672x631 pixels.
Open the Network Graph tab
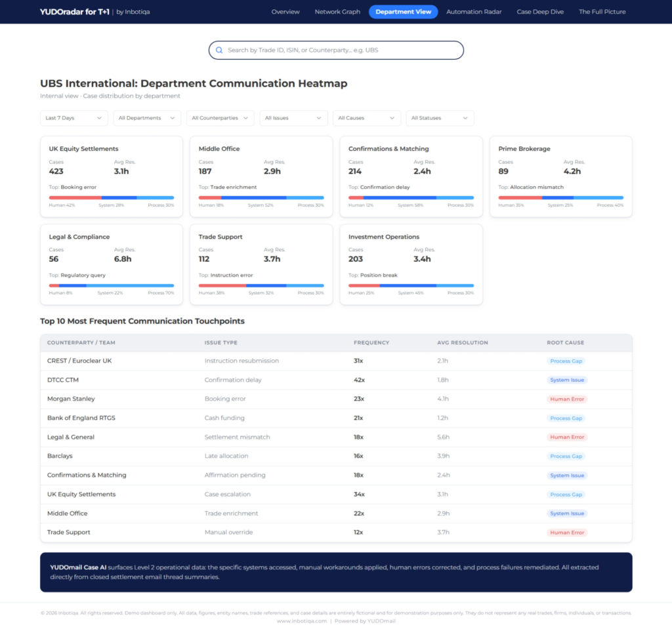point(337,12)
